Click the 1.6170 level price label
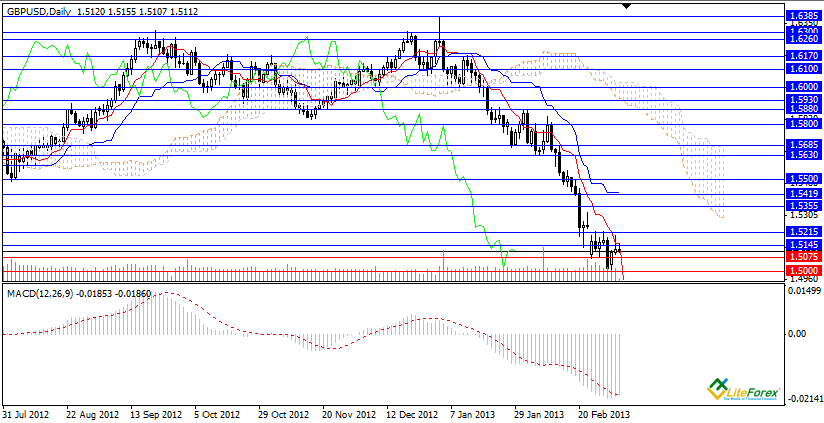This screenshot has height=423, width=824. coord(803,57)
